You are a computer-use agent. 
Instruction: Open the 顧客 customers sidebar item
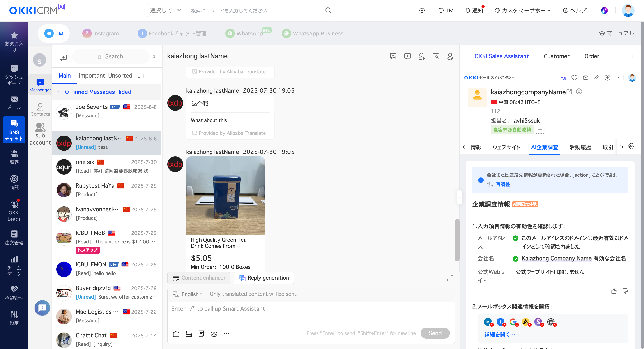pos(14,157)
